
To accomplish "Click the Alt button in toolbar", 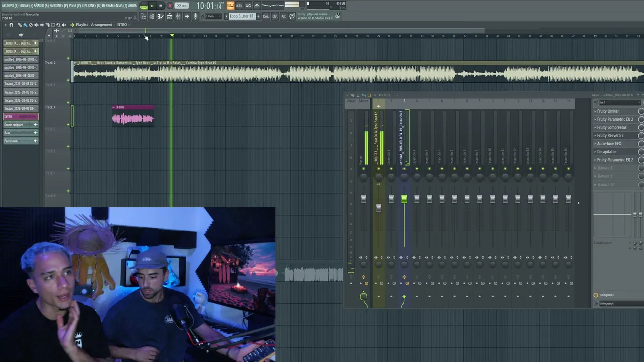I will coord(283,16).
